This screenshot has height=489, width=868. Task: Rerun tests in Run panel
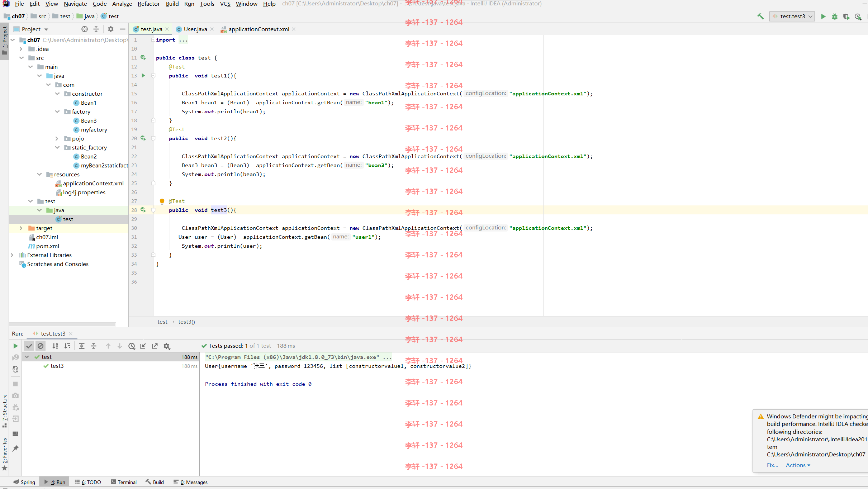(15, 346)
